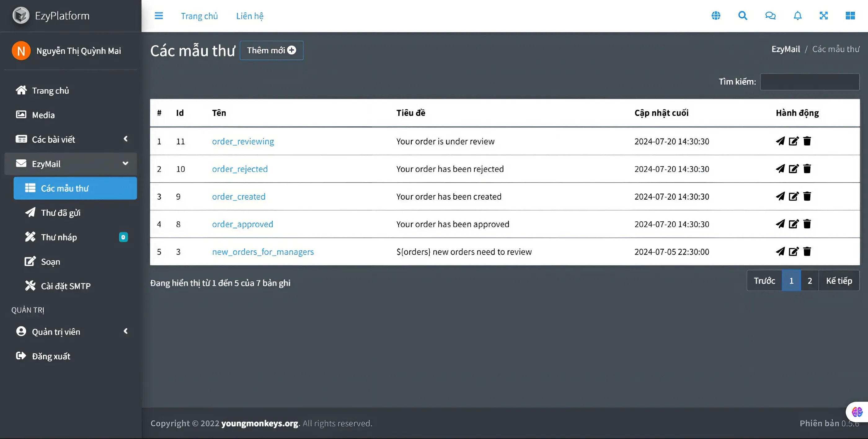The width and height of the screenshot is (868, 439).
Task: Delete the order_reviewing template
Action: [x=807, y=141]
